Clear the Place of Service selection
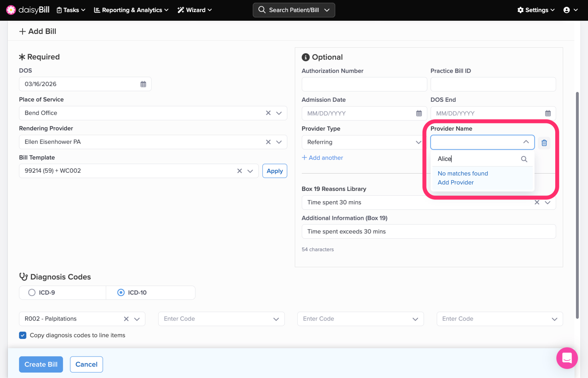588x378 pixels. pyautogui.click(x=268, y=113)
